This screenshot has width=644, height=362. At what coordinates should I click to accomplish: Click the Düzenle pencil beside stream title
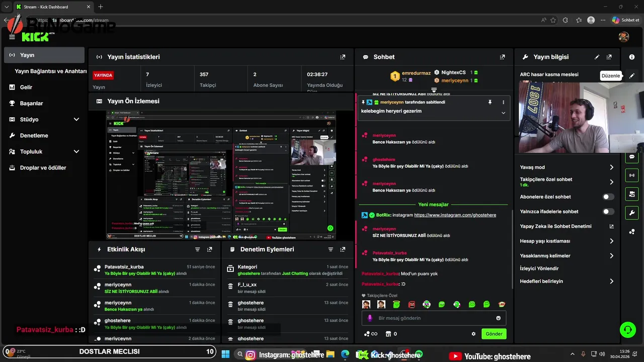coord(632,76)
